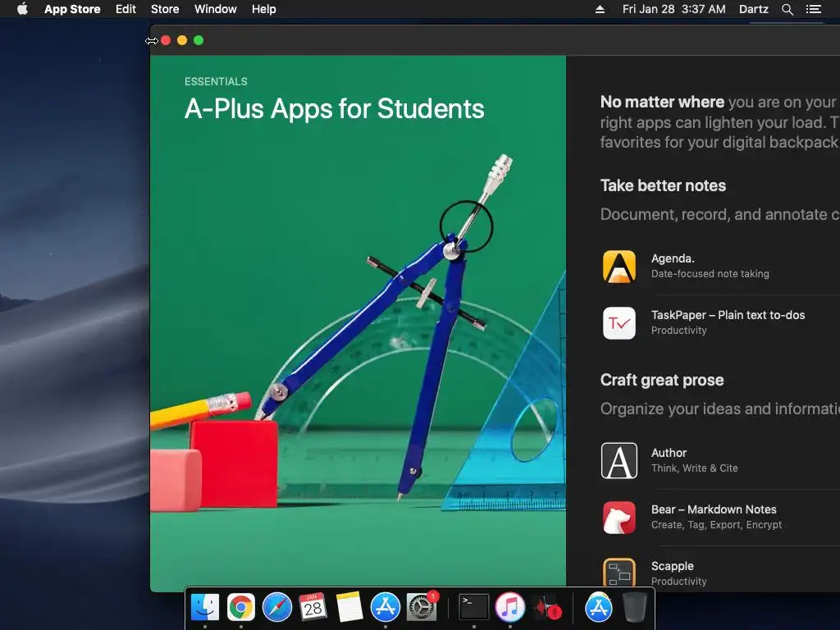
Task: Click the Take better notes heading
Action: pyautogui.click(x=663, y=186)
